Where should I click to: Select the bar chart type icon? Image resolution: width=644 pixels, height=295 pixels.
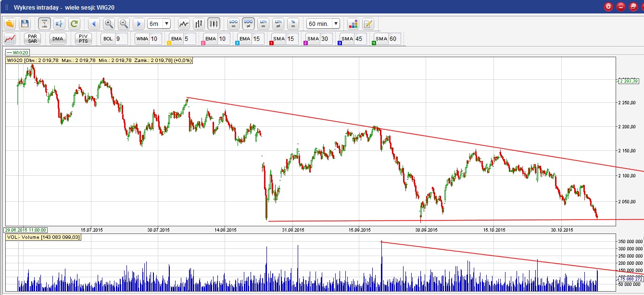coord(199,24)
